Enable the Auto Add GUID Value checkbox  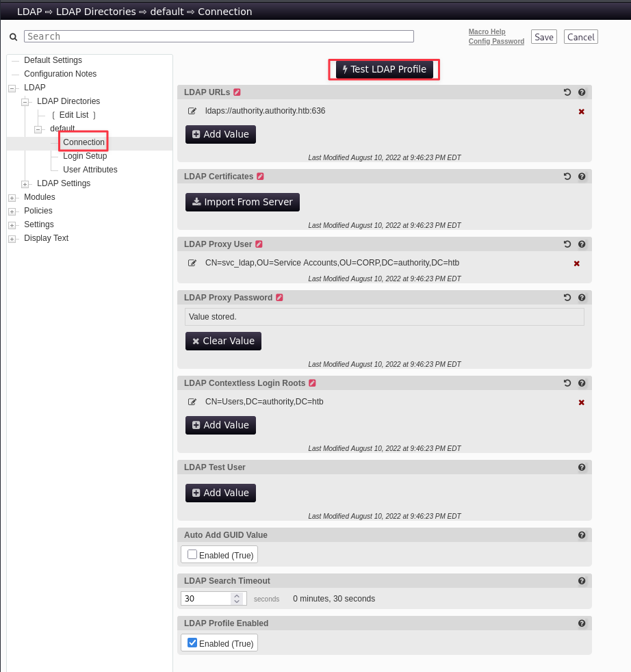192,554
